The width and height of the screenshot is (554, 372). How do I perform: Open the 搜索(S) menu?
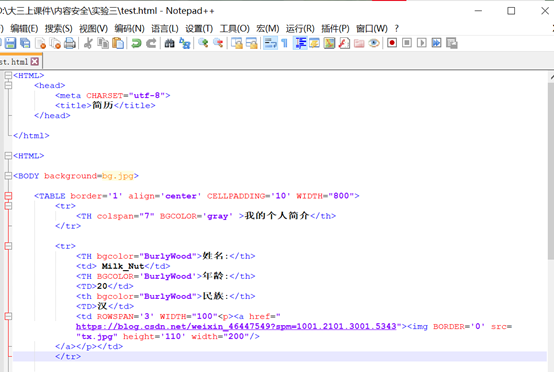(58, 28)
